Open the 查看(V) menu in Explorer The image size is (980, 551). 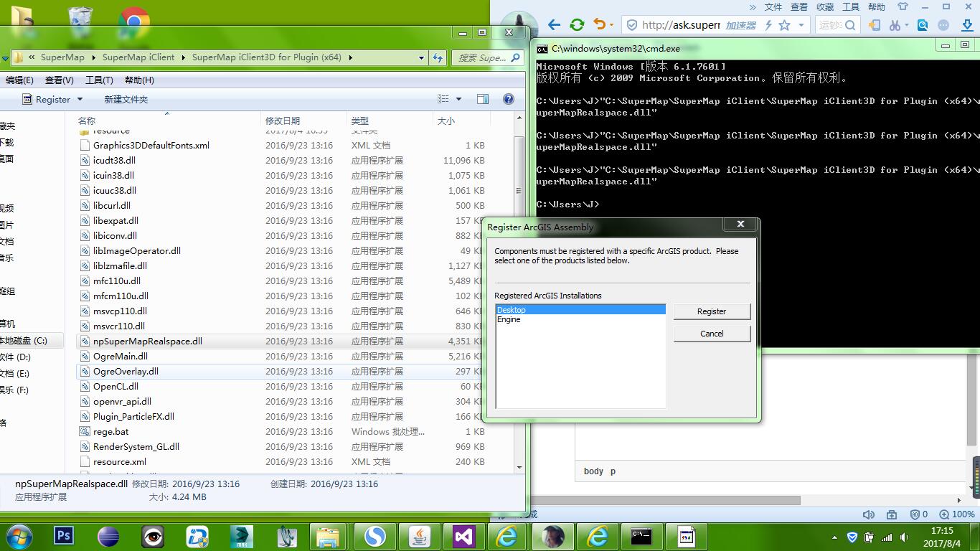click(59, 80)
